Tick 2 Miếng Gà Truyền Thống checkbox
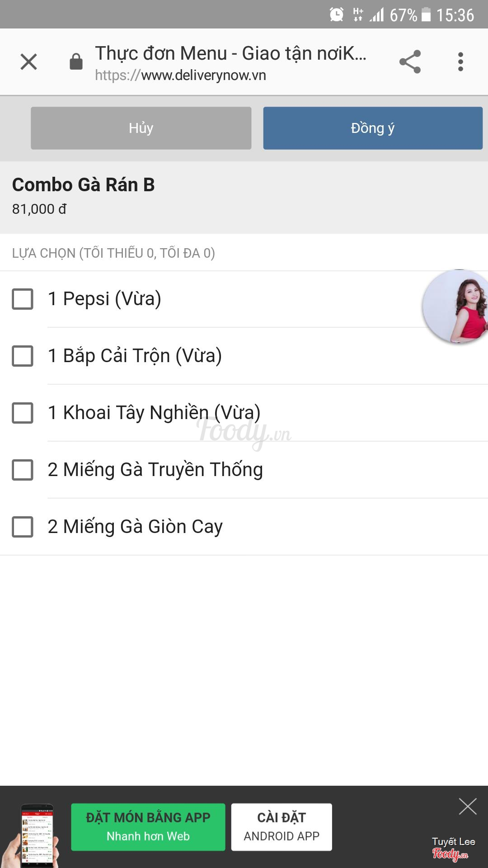The height and width of the screenshot is (868, 488). point(23,470)
